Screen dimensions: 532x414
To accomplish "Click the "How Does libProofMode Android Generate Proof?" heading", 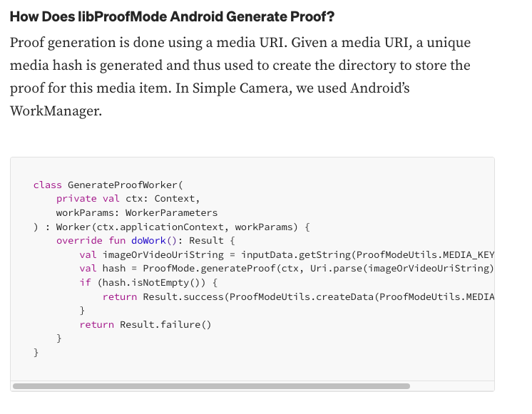I will coord(172,17).
